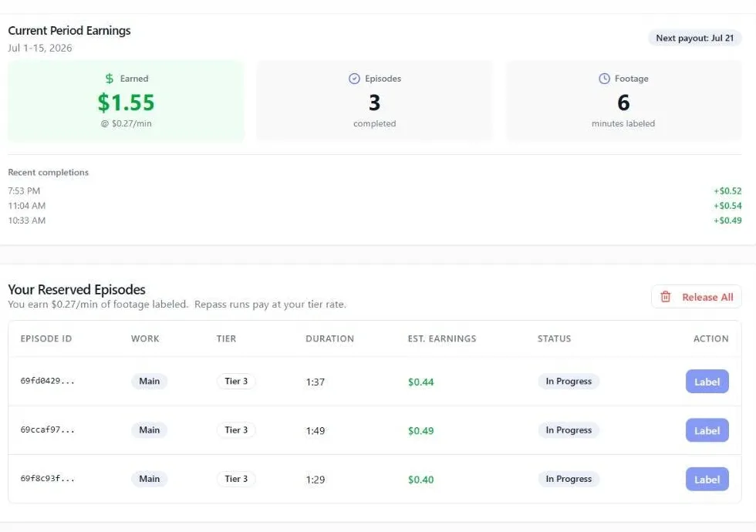Click the dollar sign icon next to Earned
Screen dimensions: 756x532
(x=110, y=78)
